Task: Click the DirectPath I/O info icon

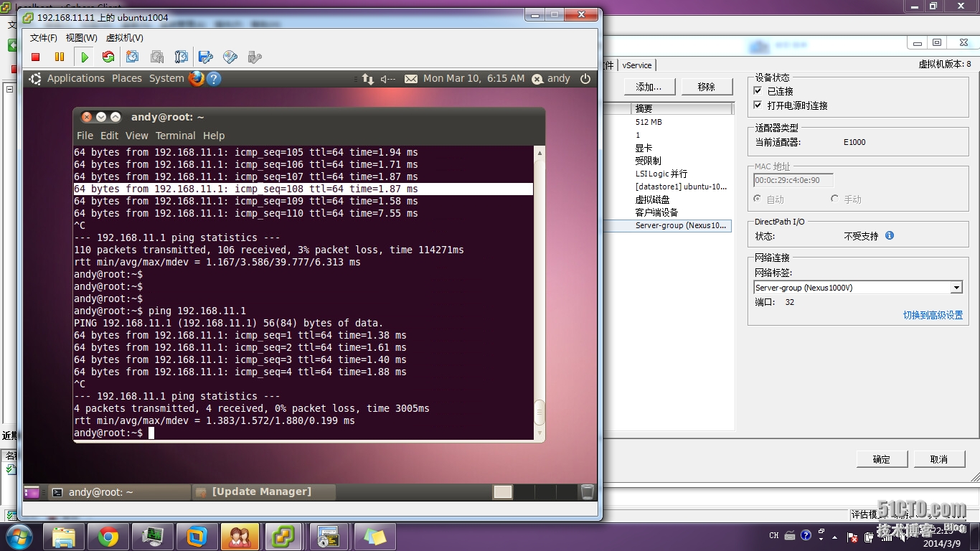Action: tap(890, 235)
